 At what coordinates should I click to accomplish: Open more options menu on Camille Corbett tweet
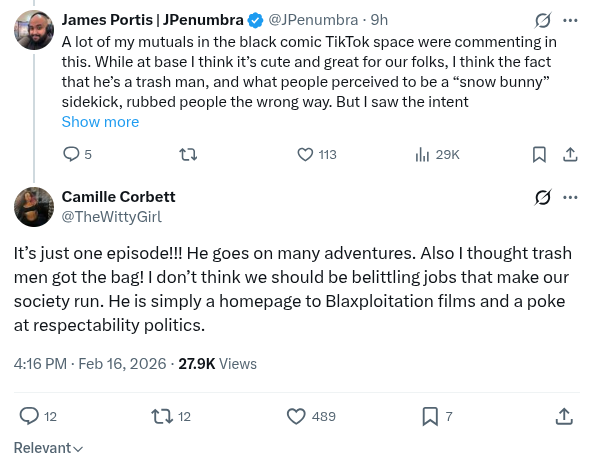click(x=570, y=197)
